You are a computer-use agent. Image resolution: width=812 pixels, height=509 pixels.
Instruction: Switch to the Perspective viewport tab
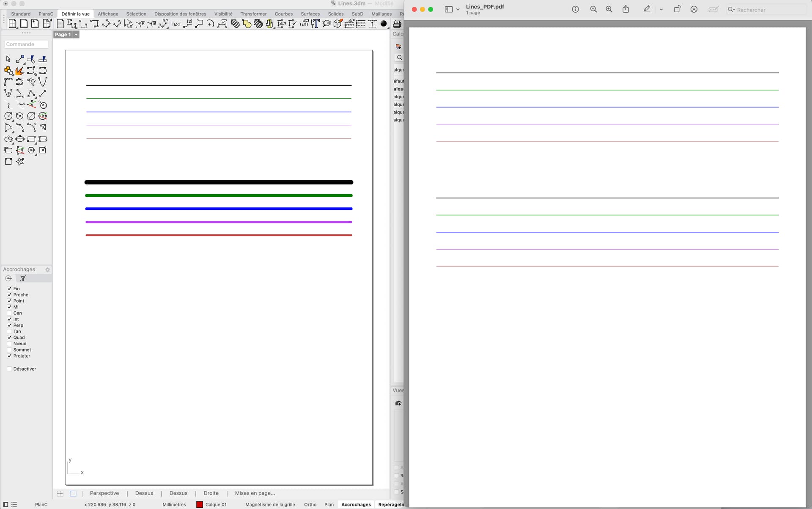pyautogui.click(x=104, y=493)
